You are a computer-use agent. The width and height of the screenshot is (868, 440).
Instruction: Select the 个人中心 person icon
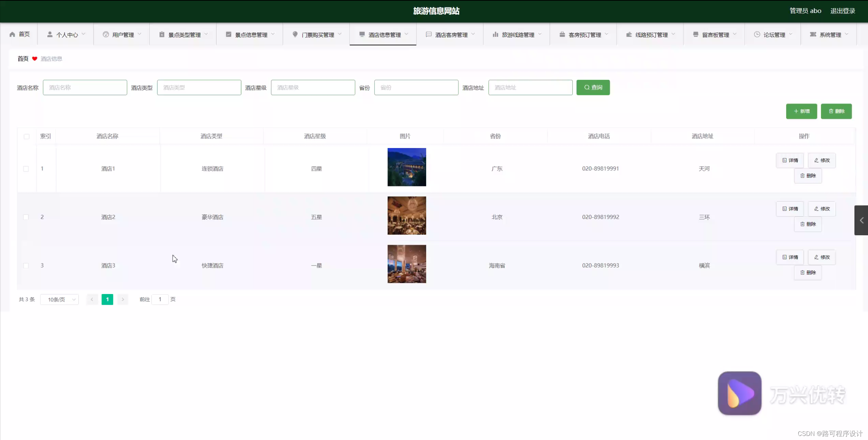(x=50, y=34)
